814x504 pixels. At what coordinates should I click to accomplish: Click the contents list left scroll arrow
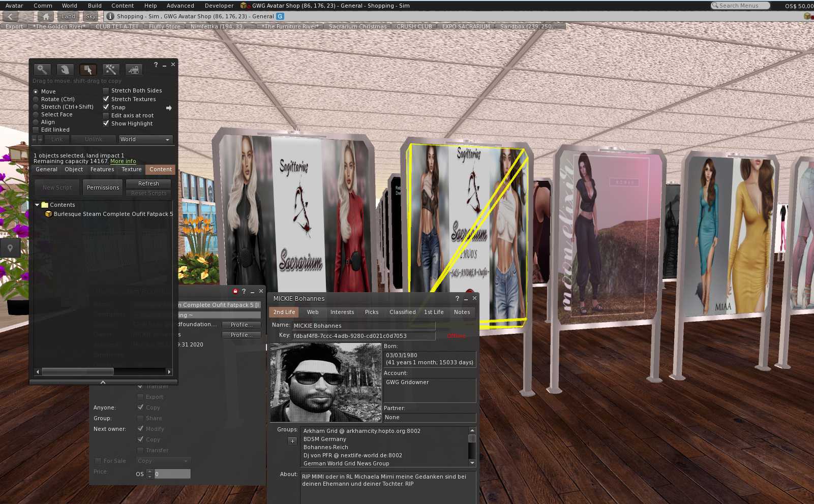tap(37, 372)
